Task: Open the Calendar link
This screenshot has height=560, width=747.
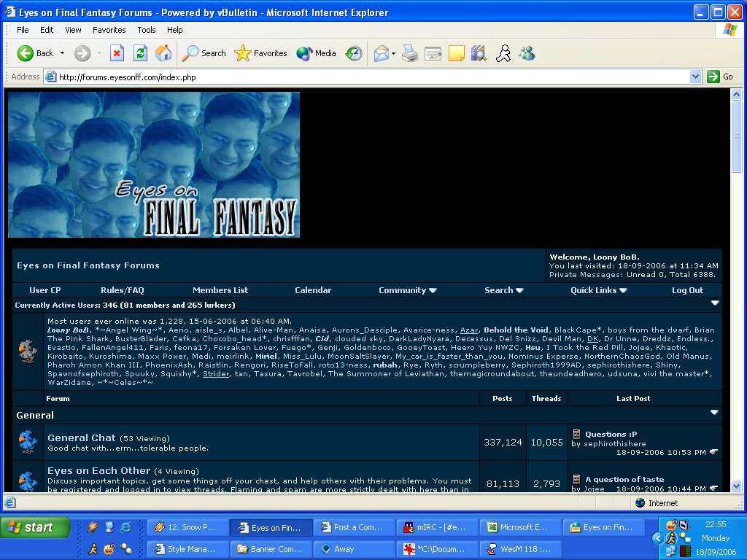Action: [x=313, y=290]
